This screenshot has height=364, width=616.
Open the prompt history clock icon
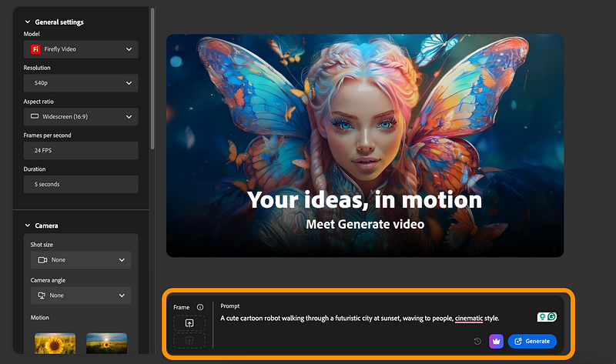[477, 341]
